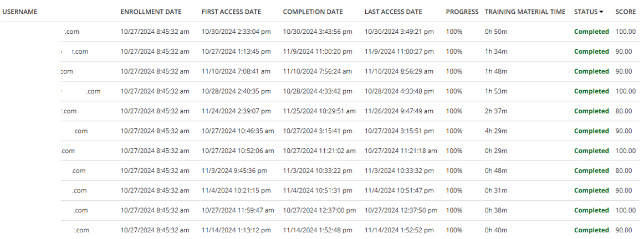Click the STATUS column sort arrow
The width and height of the screenshot is (644, 239).
601,12
